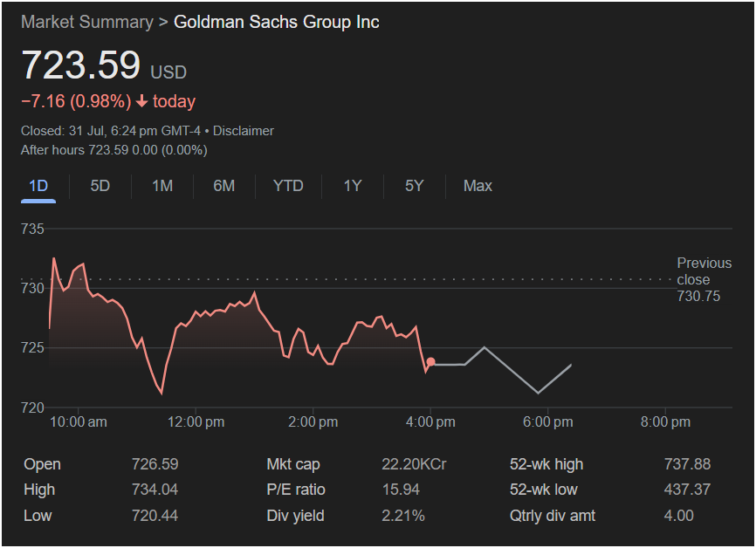This screenshot has height=548, width=756.
Task: Click the Market Summary breadcrumb link
Action: tap(86, 22)
